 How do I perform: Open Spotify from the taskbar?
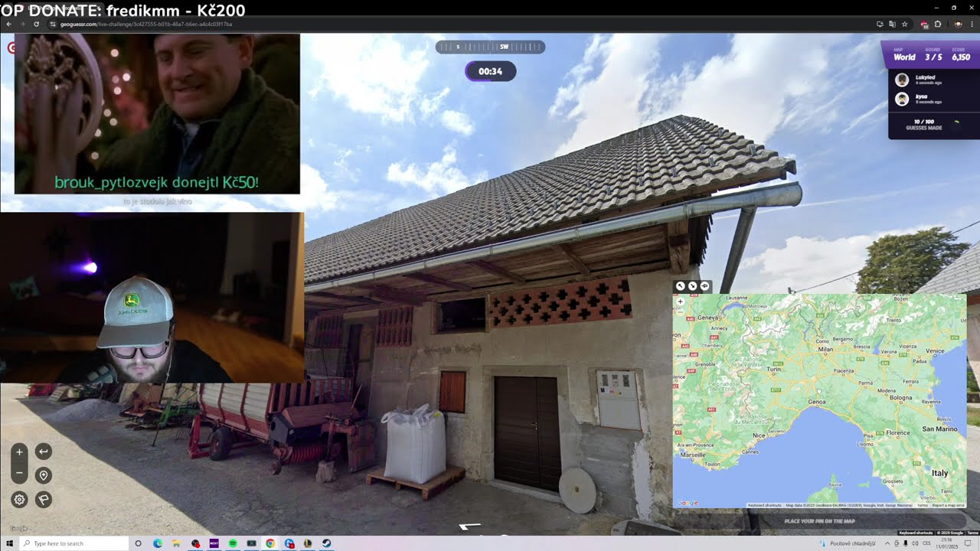(233, 543)
